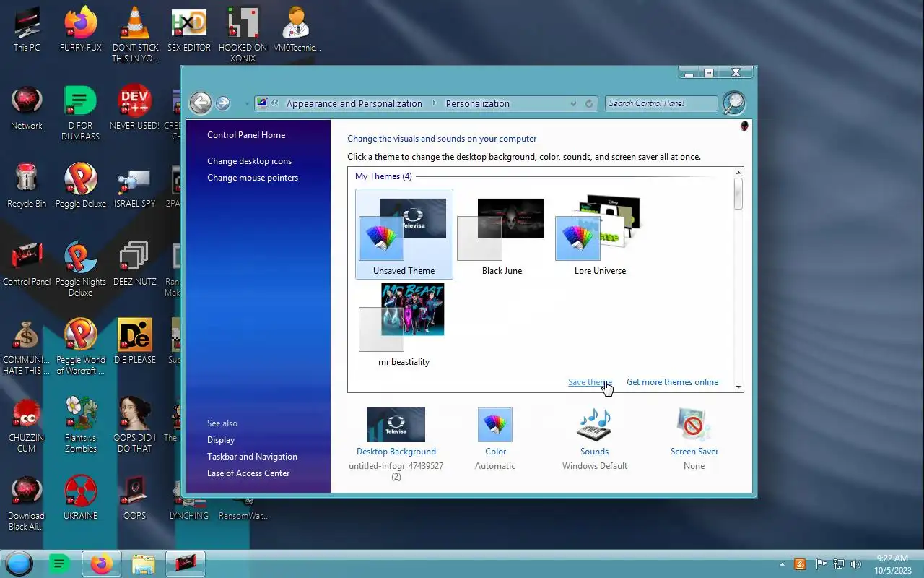The height and width of the screenshot is (578, 924).
Task: Select the Plants vs Zombies desktop icon
Action: 81,424
